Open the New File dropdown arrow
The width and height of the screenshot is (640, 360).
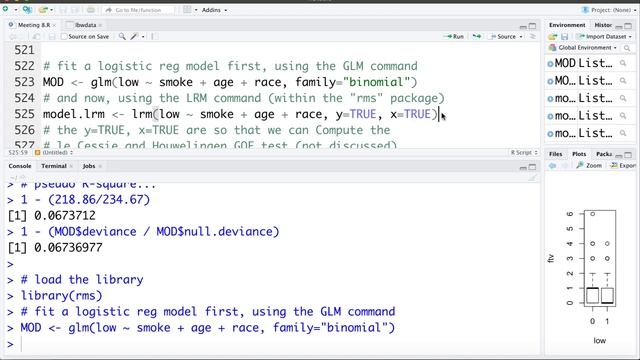point(16,9)
